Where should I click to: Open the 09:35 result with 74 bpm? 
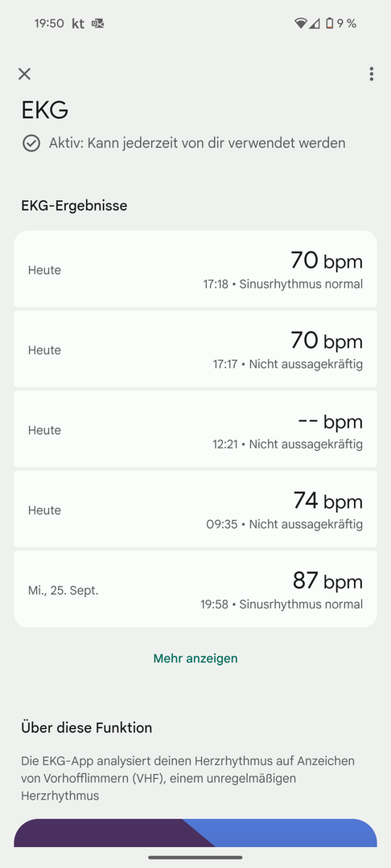click(195, 510)
